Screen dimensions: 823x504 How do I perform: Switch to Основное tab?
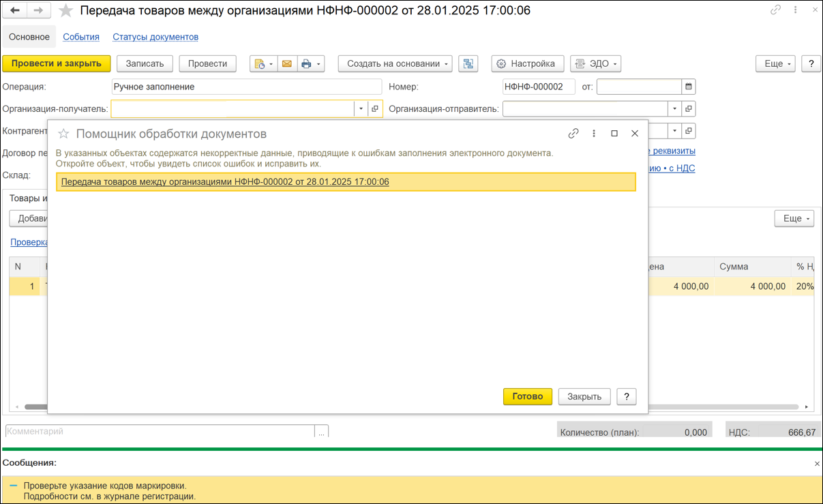click(29, 37)
